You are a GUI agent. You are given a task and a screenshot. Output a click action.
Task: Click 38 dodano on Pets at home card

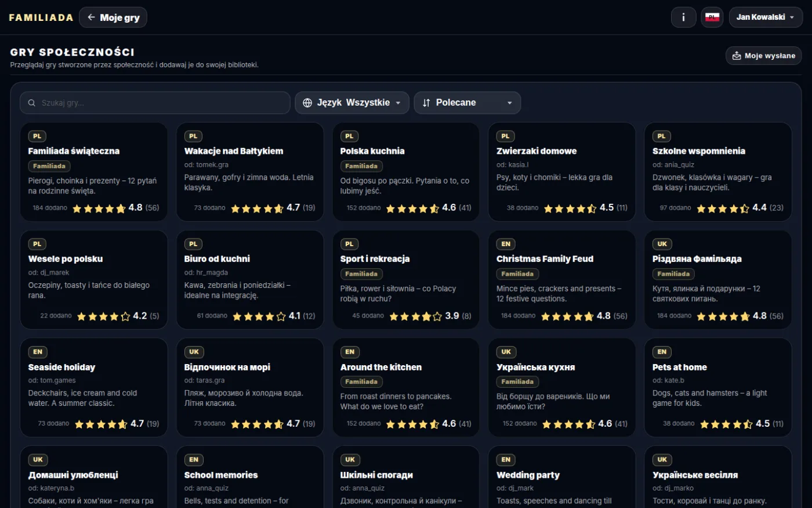click(679, 424)
